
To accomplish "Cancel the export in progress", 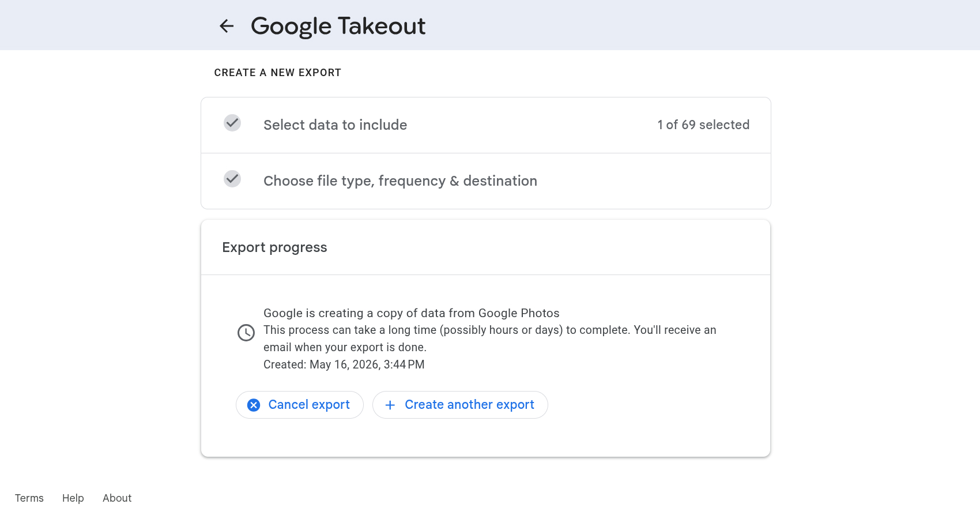I will (300, 405).
